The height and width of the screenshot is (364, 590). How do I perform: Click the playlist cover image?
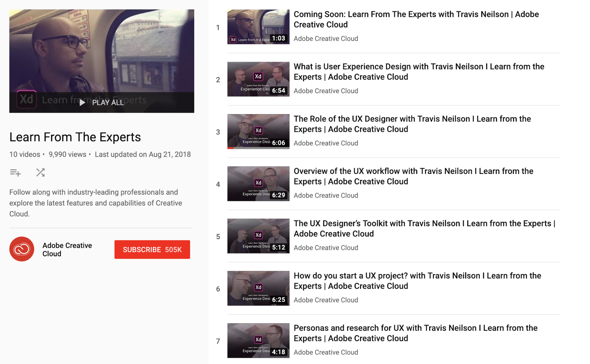pos(102,61)
